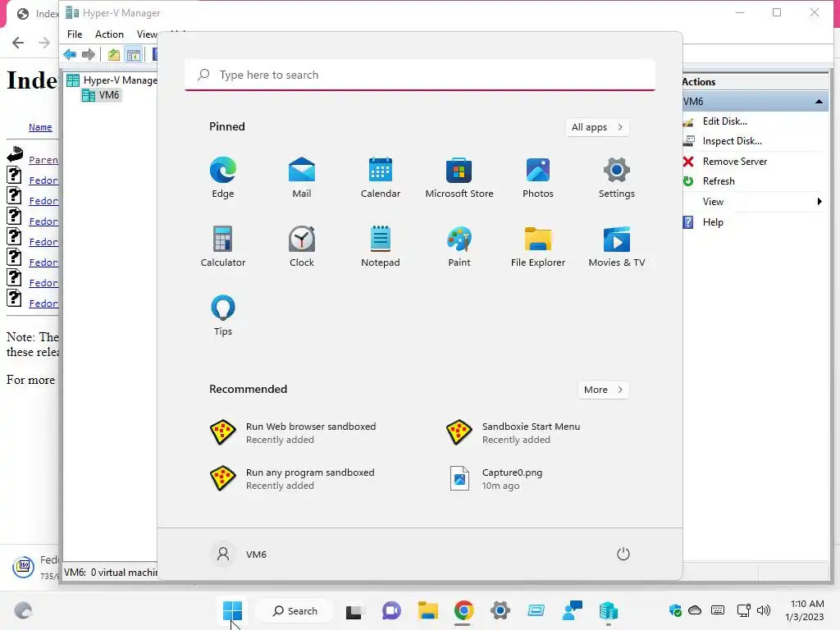Click the Inspect Disk action
Screen dimensions: 840x630
coord(732,141)
